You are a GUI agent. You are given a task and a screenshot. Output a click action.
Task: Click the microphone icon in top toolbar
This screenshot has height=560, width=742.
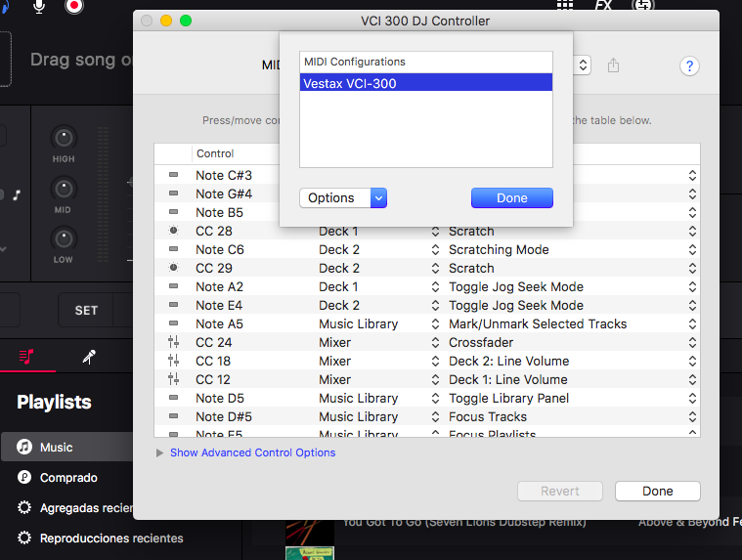39,6
